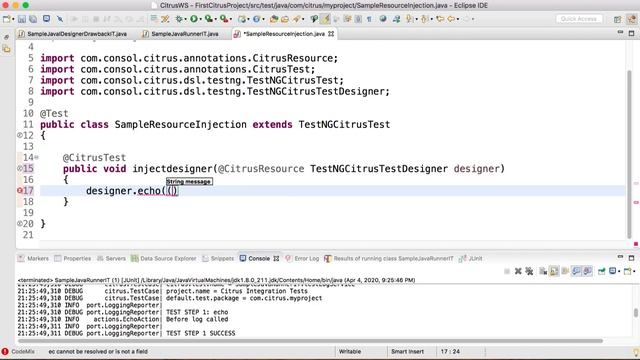Image resolution: width=640 pixels, height=360 pixels.
Task: Click the Save All icon
Action: coord(33,19)
